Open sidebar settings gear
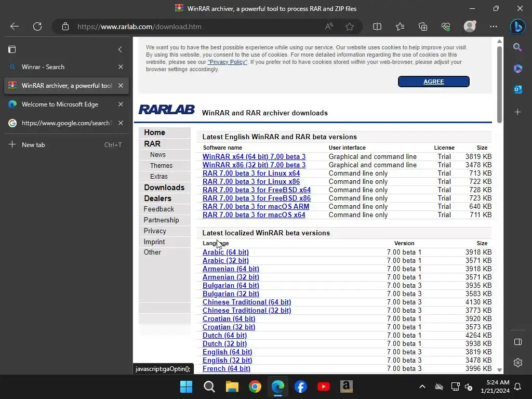Viewport: 532px width, 399px height. pos(518,363)
